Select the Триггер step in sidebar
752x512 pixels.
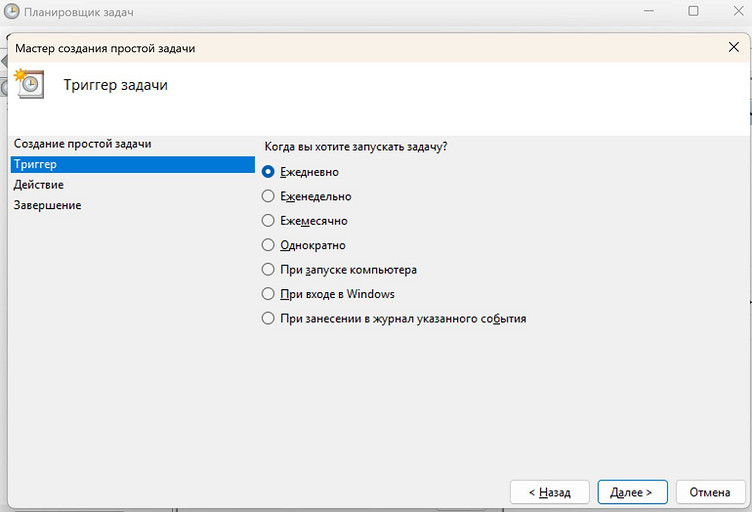click(132, 164)
